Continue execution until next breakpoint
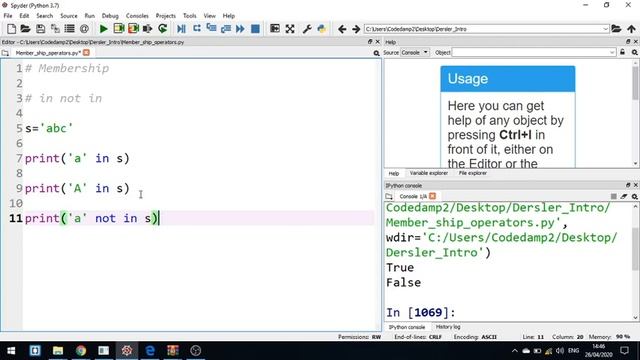This screenshot has height=360, width=640. (240, 29)
